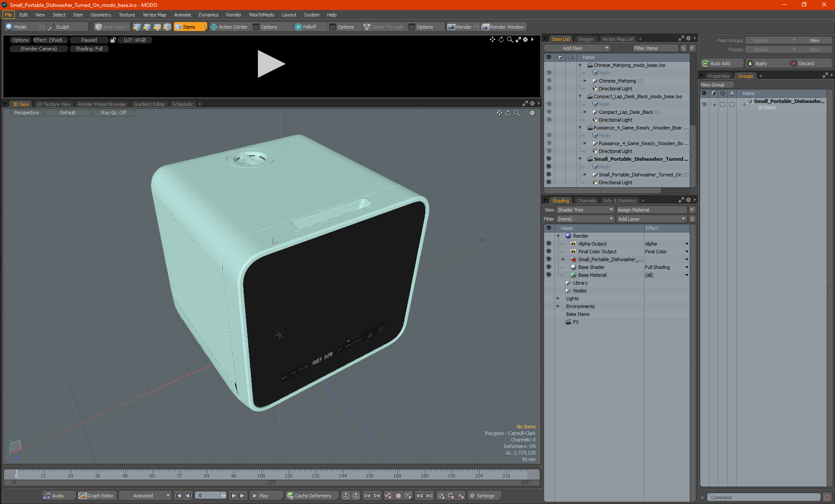The image size is (835, 504).
Task: Click the Perspective view button
Action: tap(27, 113)
